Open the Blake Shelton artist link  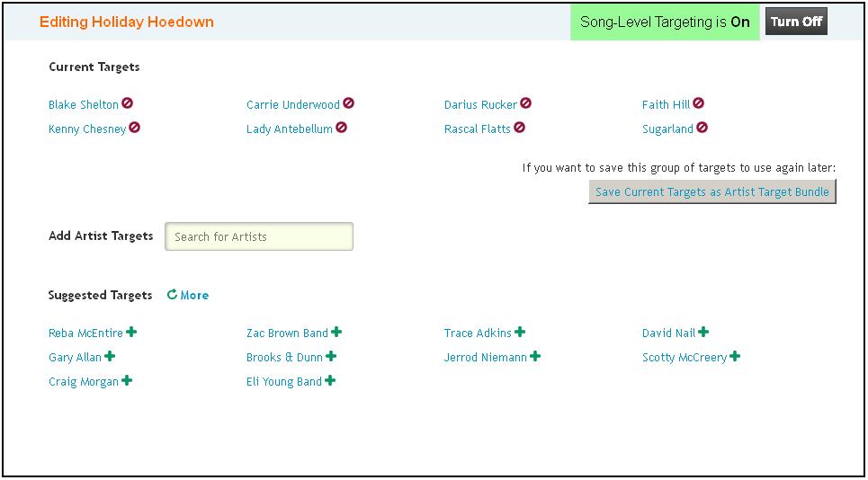(84, 104)
